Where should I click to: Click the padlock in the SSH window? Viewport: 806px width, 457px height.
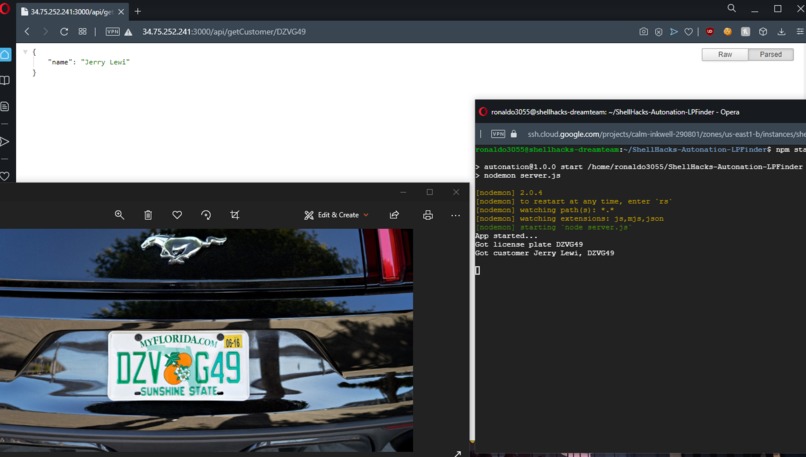coord(514,134)
